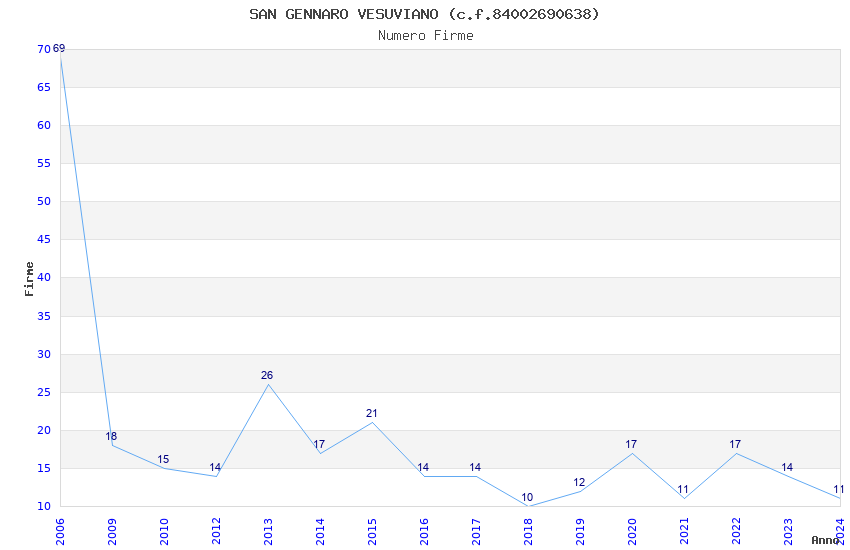Viewport: 850px width, 550px height.
Task: Click the y-axis tick value 15
Action: [44, 468]
